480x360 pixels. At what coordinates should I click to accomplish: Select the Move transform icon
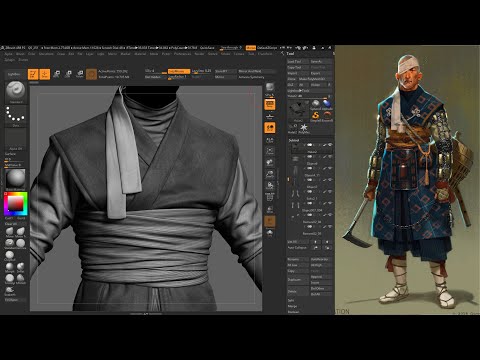click(57, 74)
